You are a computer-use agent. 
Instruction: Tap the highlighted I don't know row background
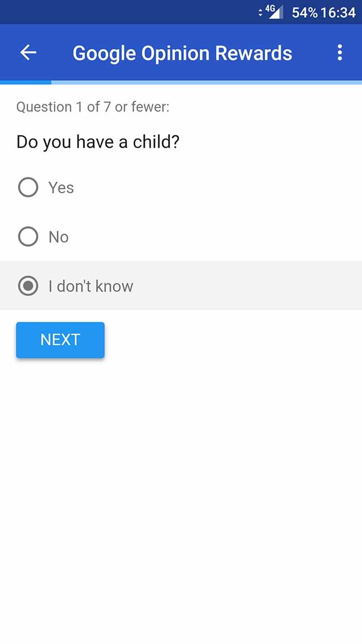[181, 285]
